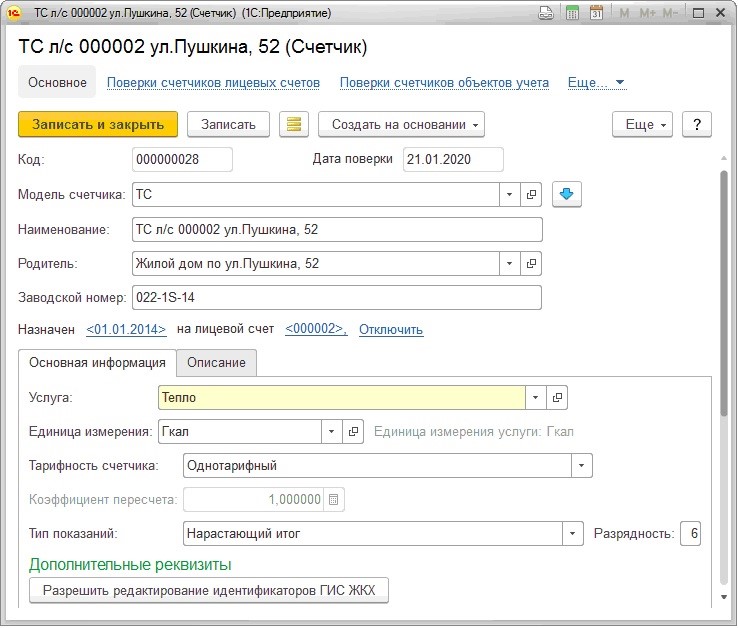This screenshot has width=738, height=628.
Task: Click the blue down arrow fill button
Action: [567, 194]
